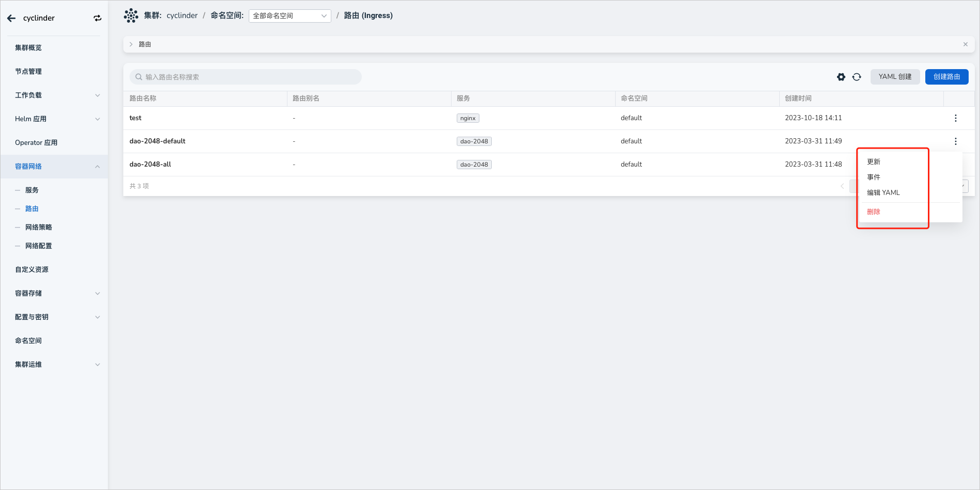Open the more actions menu for dao-2048-default
The width and height of the screenshot is (980, 490).
(956, 141)
